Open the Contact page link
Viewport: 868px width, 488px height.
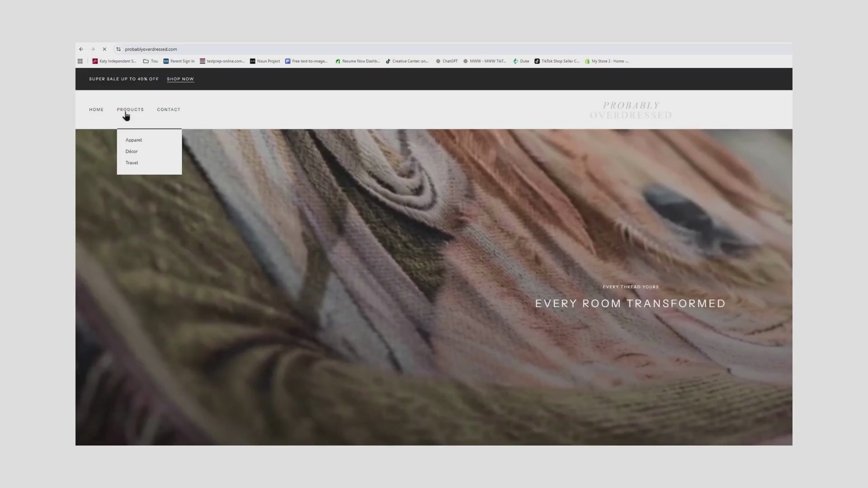pos(169,110)
